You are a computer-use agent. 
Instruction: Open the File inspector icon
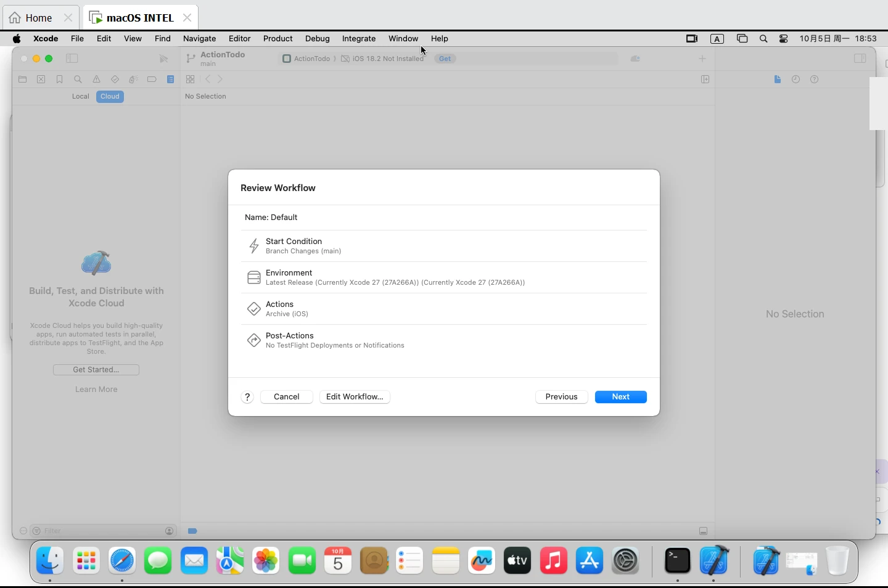click(x=778, y=80)
